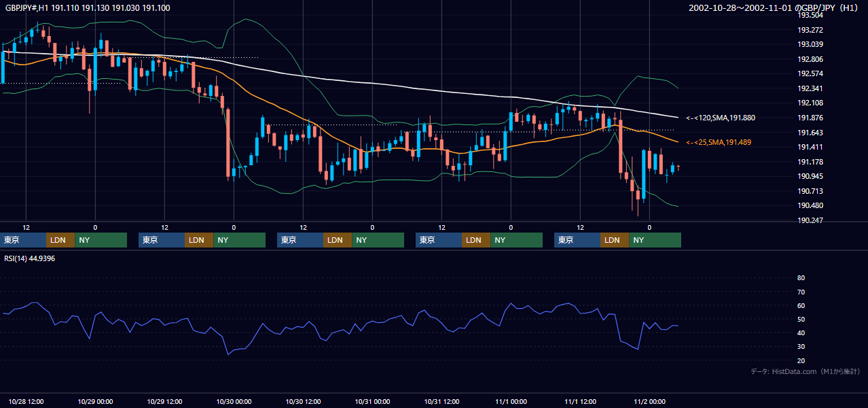Click RSI level label 80
The image size is (868, 408).
[801, 278]
